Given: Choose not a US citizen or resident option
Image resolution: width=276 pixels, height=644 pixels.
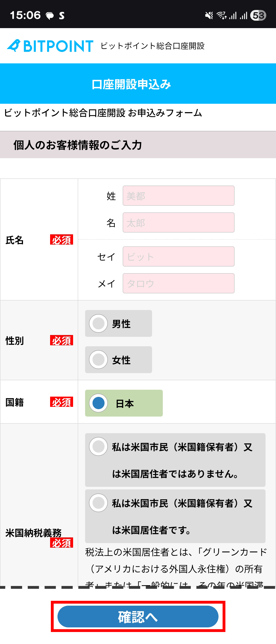Looking at the screenshot, I should 175,460.
